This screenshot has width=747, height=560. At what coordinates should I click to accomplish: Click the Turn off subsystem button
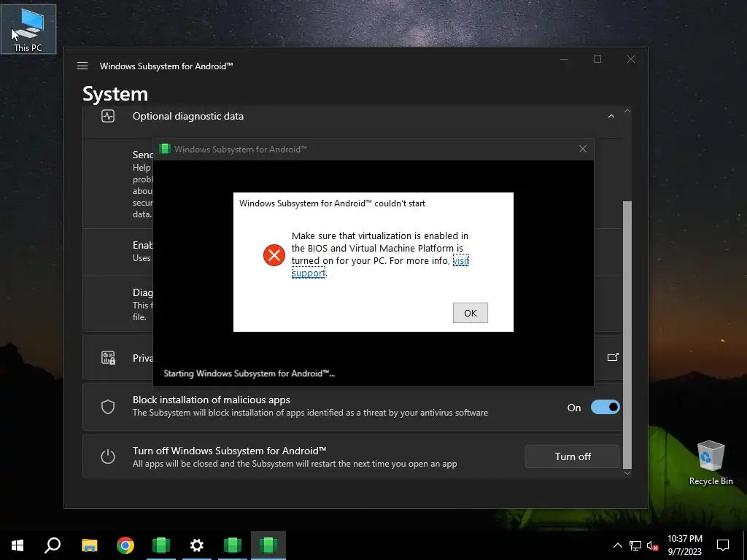click(573, 456)
